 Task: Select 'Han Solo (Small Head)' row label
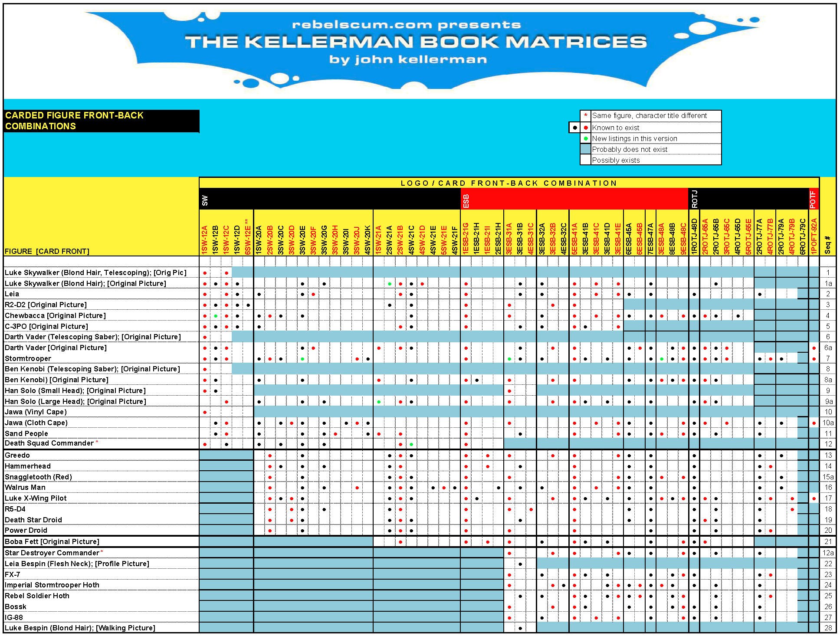[75, 390]
